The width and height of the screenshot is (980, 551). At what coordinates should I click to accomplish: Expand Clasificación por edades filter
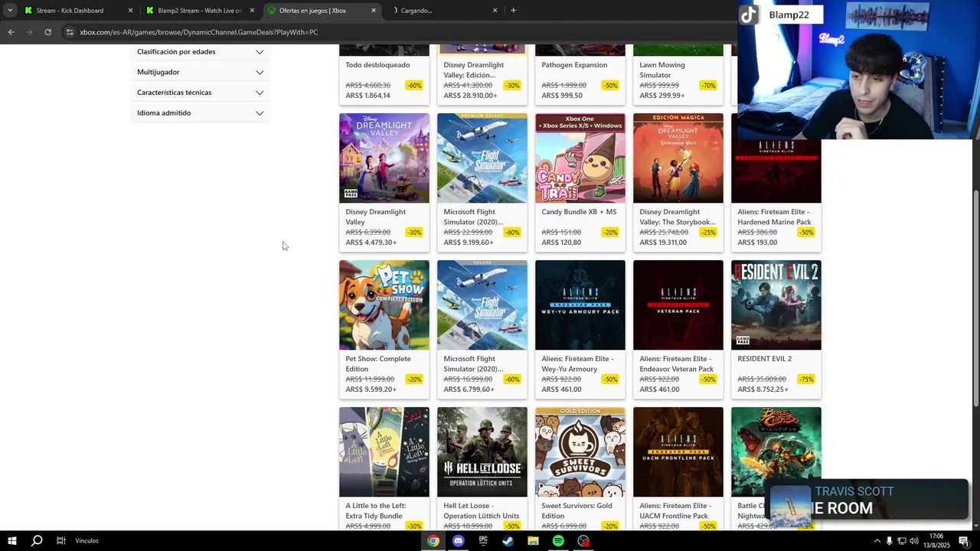click(201, 52)
